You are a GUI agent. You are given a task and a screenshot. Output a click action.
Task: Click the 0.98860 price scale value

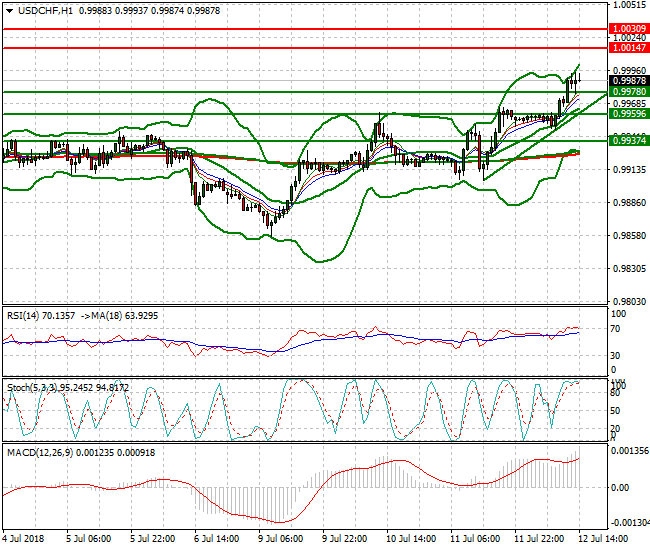tap(629, 203)
